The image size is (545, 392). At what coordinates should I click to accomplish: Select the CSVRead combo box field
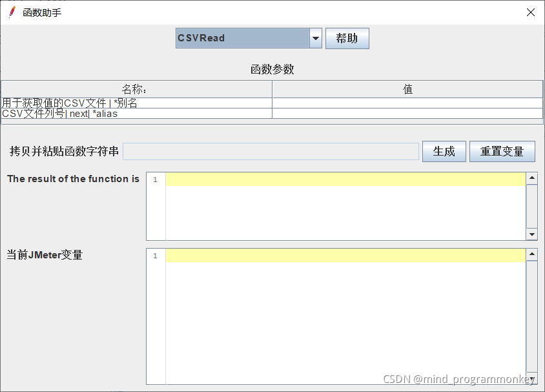tap(243, 38)
